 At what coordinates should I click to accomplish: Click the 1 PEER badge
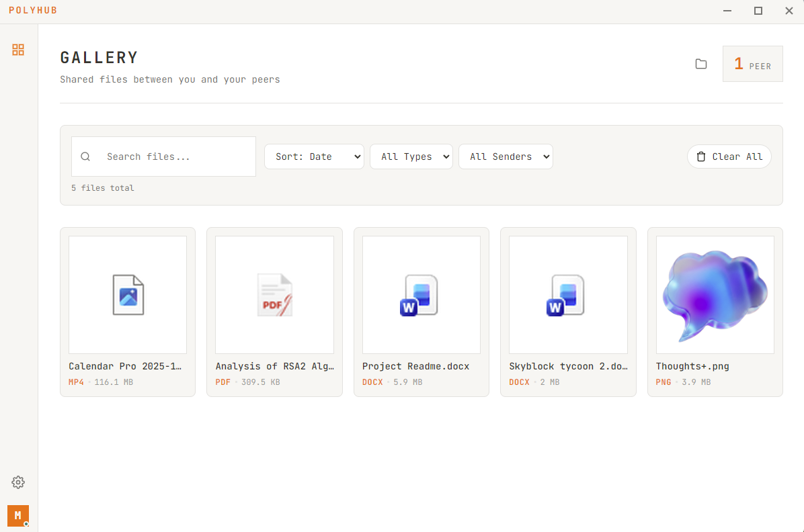coord(752,64)
